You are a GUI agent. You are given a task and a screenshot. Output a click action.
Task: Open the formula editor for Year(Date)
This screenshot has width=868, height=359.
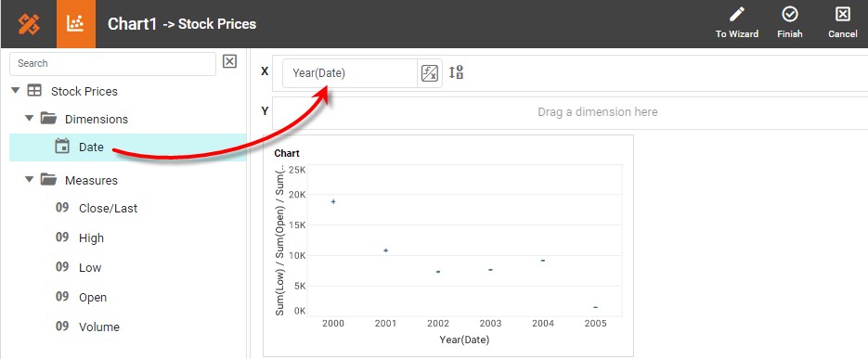pos(430,73)
